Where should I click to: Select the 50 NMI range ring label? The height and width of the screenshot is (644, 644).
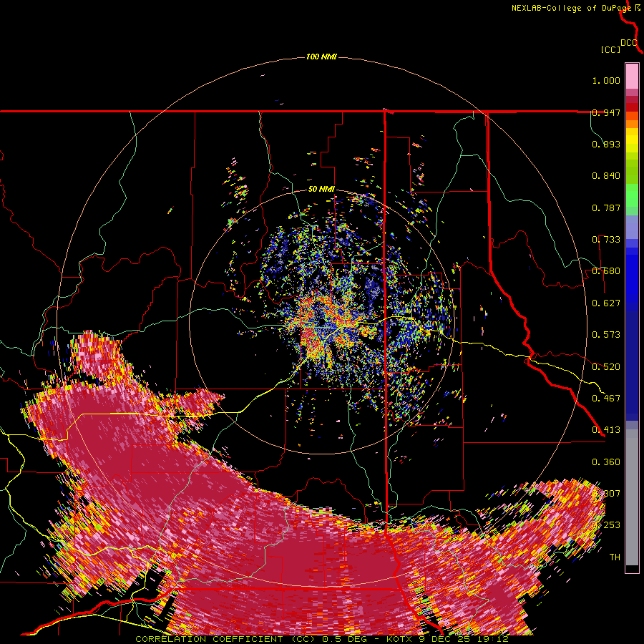321,190
